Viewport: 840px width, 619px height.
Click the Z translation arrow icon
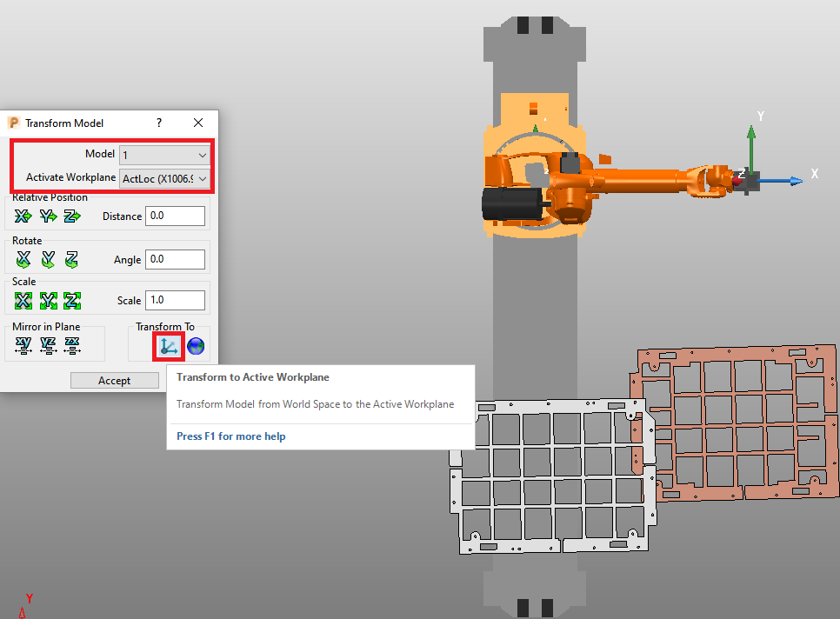click(x=73, y=216)
